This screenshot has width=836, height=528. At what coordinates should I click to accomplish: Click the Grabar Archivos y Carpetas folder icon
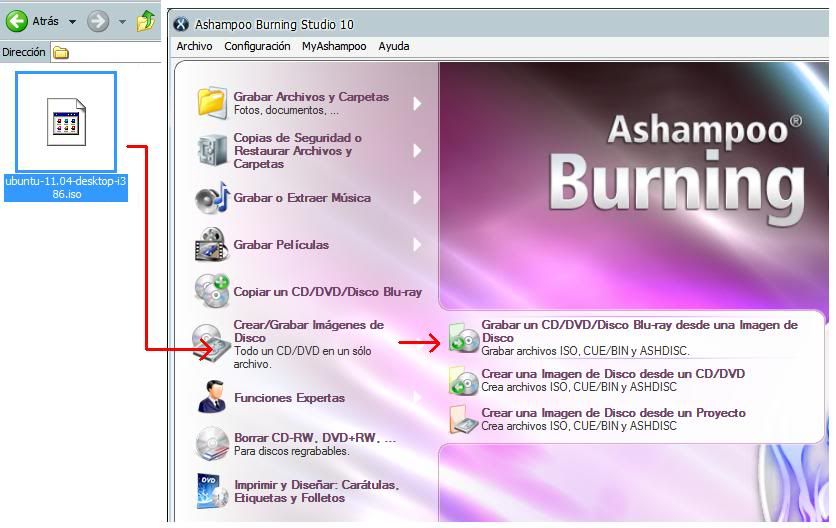[x=212, y=101]
